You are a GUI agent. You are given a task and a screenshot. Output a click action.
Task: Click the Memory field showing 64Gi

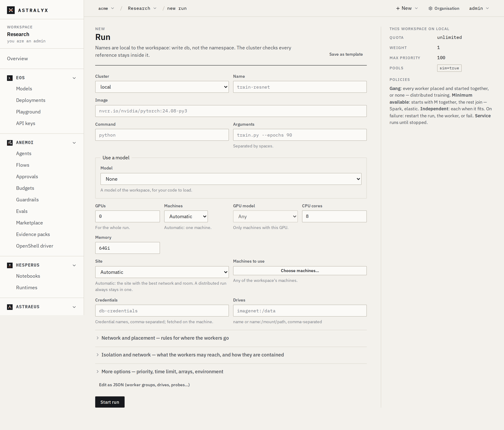127,248
